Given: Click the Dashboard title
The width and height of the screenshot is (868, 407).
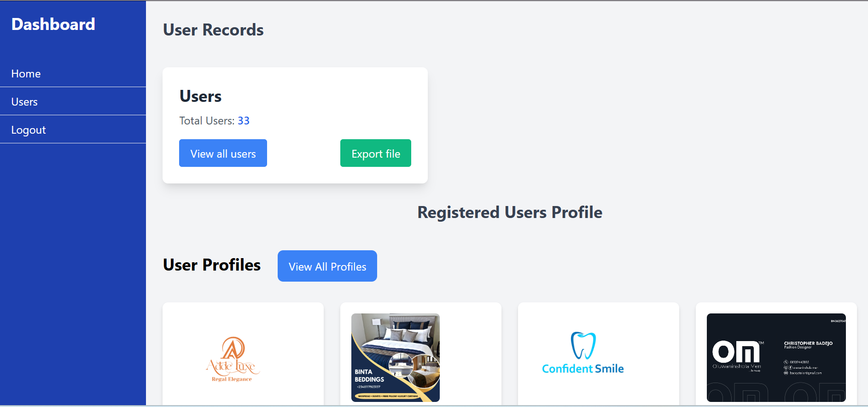Looking at the screenshot, I should pos(53,24).
